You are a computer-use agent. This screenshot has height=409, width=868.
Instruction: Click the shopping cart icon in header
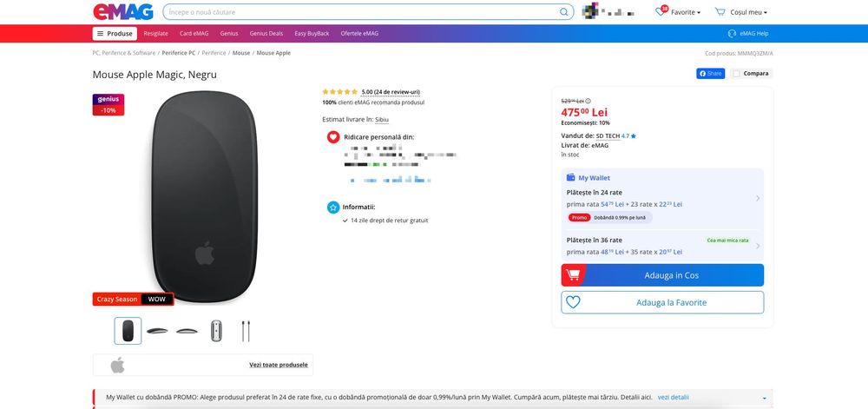(720, 12)
